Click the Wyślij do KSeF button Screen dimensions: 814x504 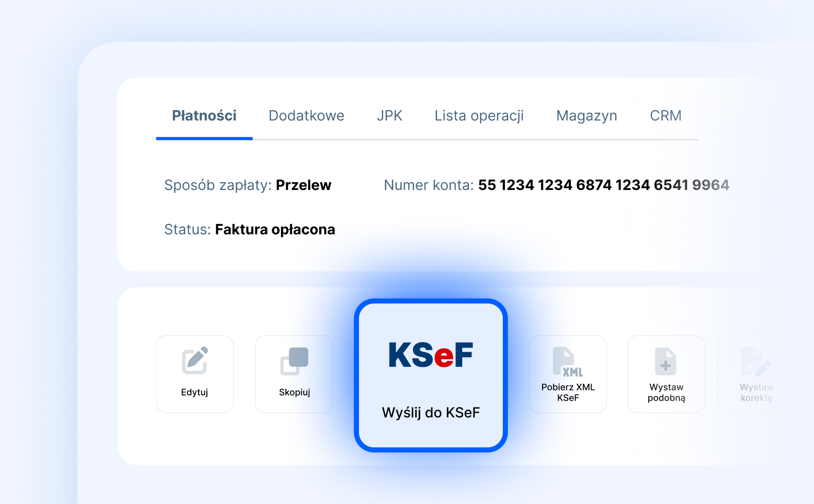pos(430,374)
